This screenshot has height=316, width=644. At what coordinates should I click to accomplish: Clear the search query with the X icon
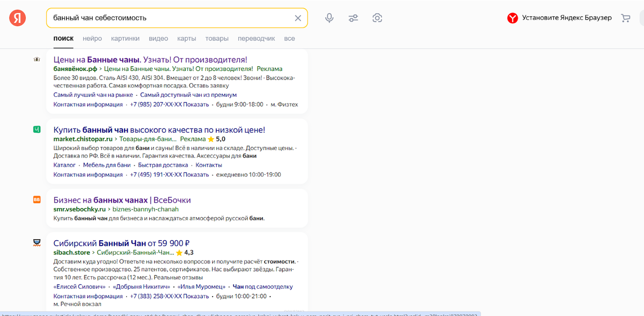click(x=298, y=18)
